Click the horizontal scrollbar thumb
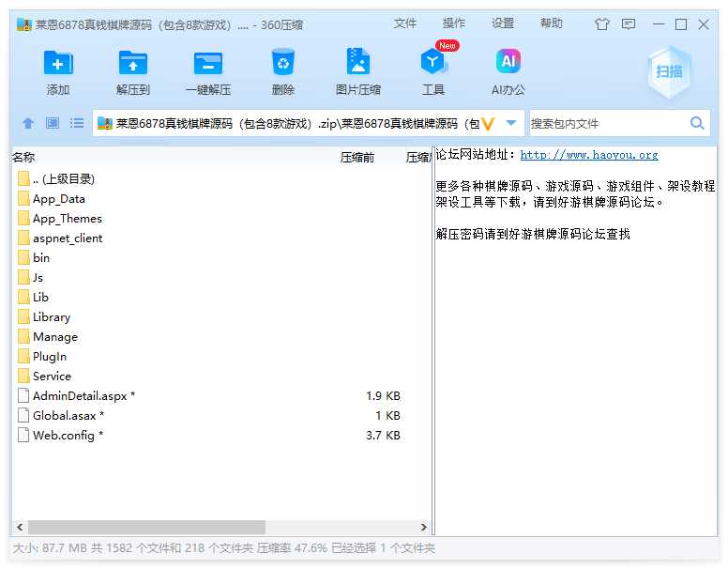The image size is (728, 569). click(x=146, y=527)
